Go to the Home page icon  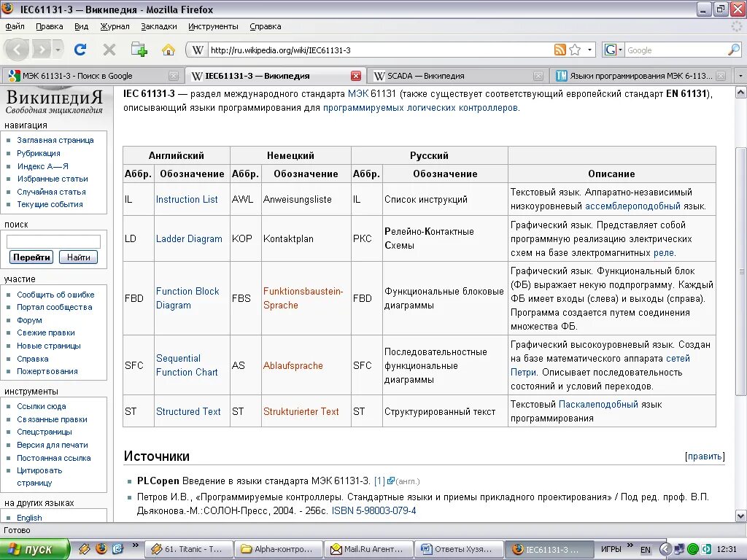[168, 50]
